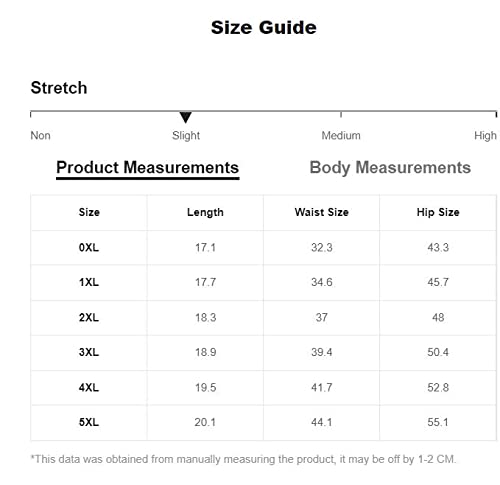The height and width of the screenshot is (485, 500).
Task: Click the Size Guide title
Action: [x=264, y=27]
